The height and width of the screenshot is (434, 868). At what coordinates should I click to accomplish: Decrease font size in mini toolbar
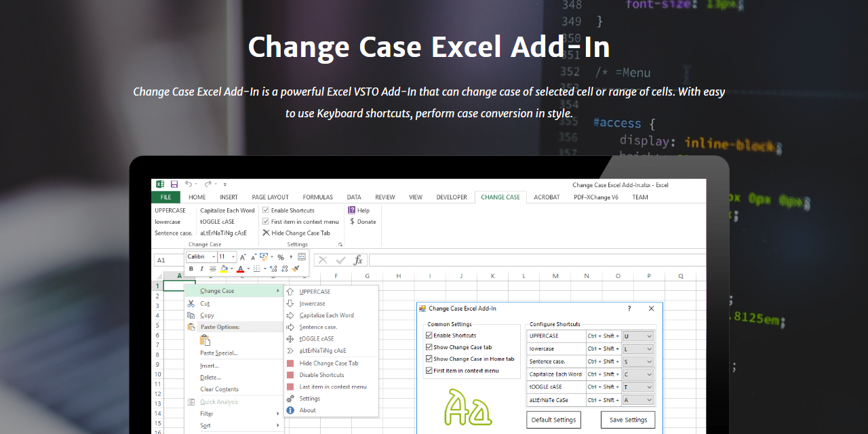(x=254, y=257)
